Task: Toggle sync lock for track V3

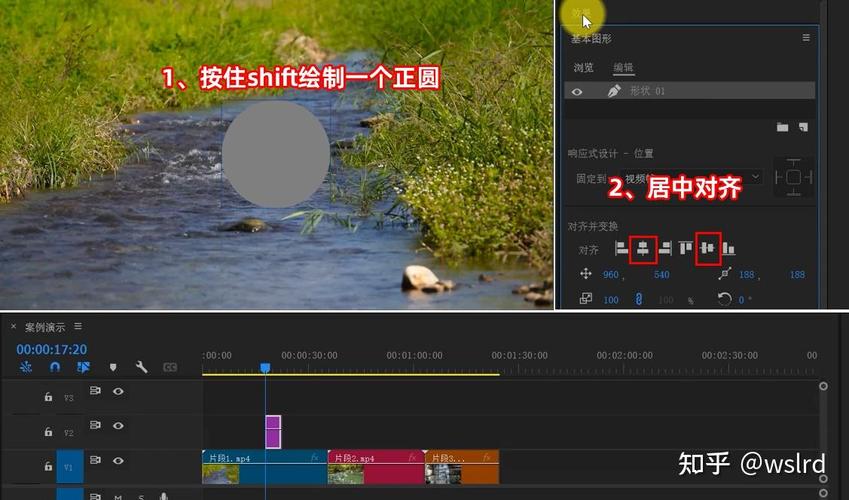Action: pos(95,390)
